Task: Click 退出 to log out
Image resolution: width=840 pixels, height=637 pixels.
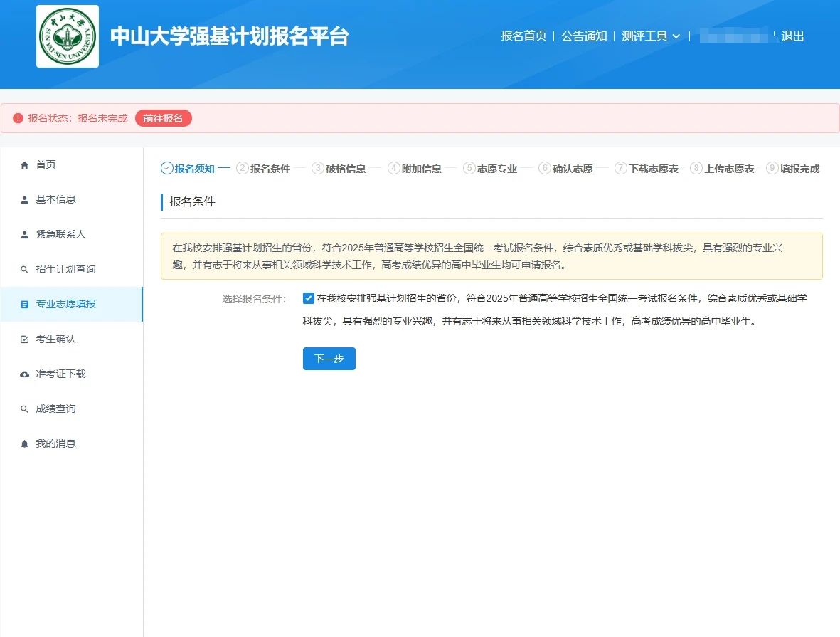Action: point(792,36)
